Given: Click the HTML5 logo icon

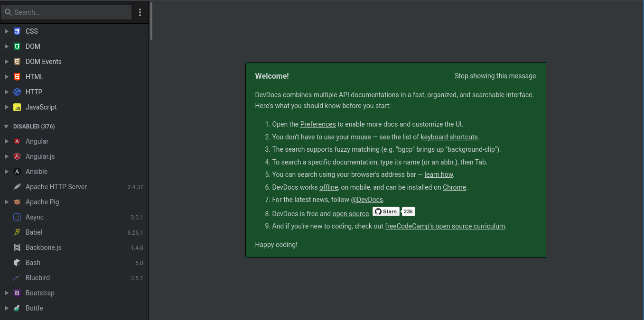Looking at the screenshot, I should pos(17,77).
